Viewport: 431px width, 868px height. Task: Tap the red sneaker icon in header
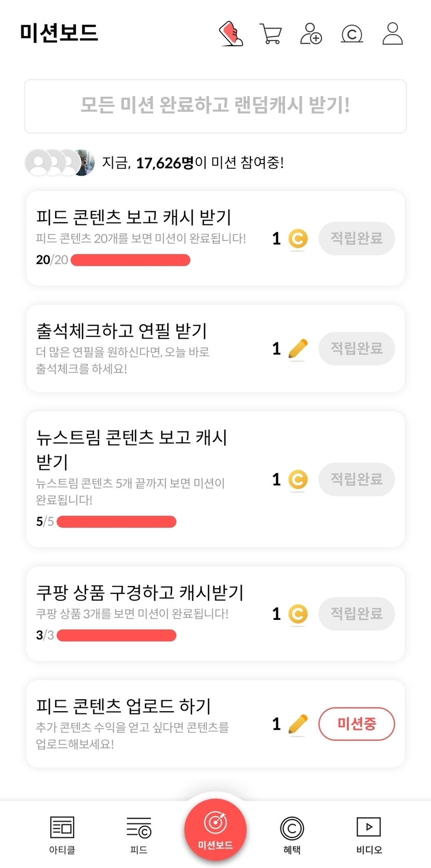pyautogui.click(x=231, y=34)
